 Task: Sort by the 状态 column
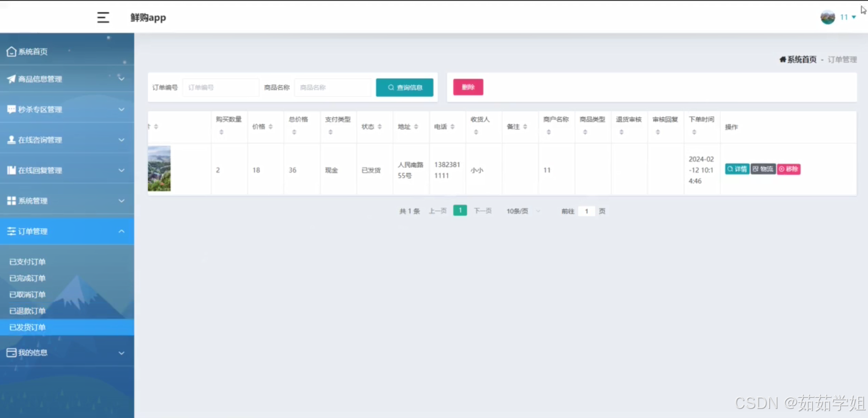(x=380, y=127)
